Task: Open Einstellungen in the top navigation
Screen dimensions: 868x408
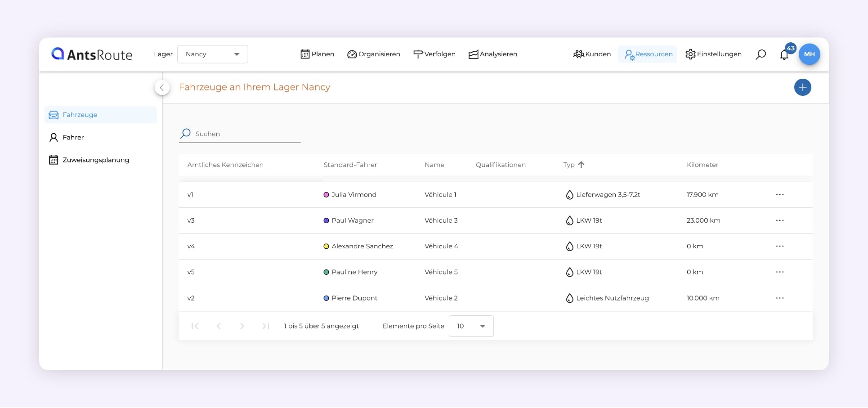Action: [x=713, y=54]
